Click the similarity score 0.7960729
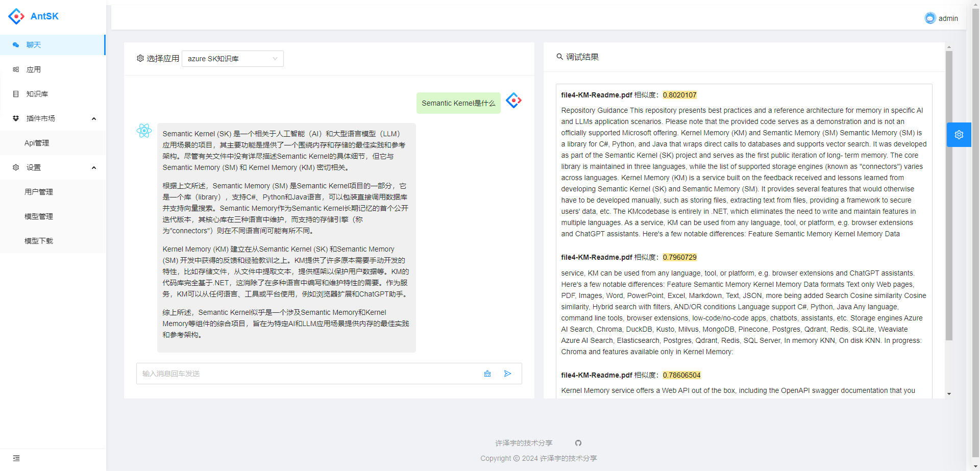The width and height of the screenshot is (980, 471). 680,257
